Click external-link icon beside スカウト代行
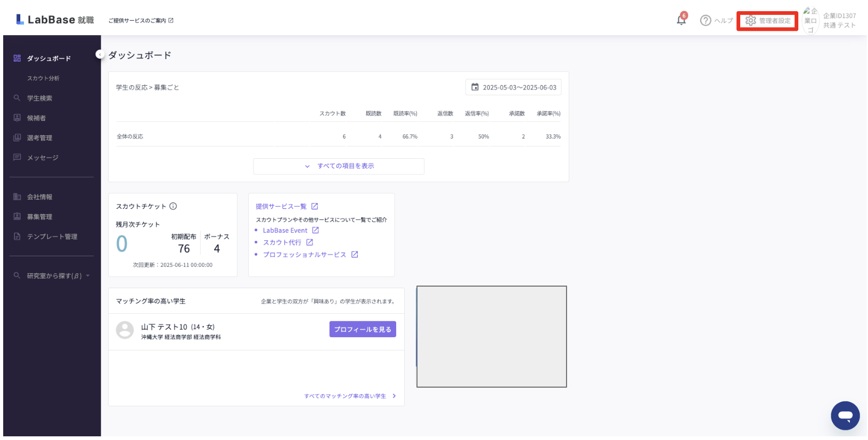The image size is (868, 440). click(309, 242)
